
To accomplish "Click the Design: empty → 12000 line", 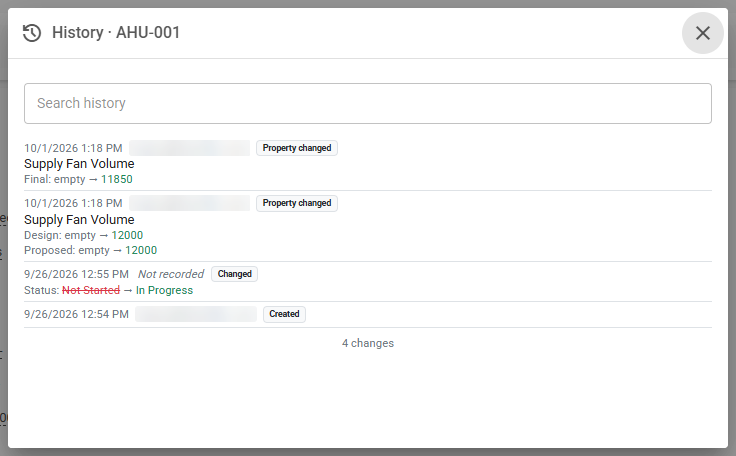I will 84,235.
